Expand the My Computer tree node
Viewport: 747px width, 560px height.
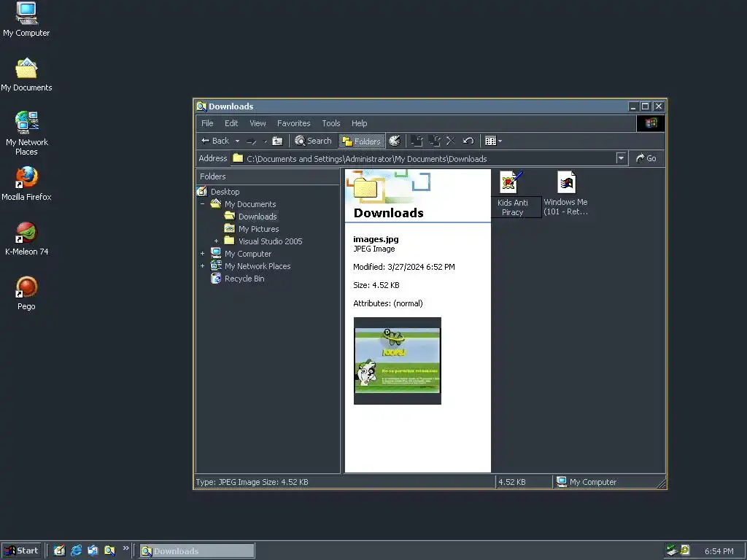(x=203, y=253)
